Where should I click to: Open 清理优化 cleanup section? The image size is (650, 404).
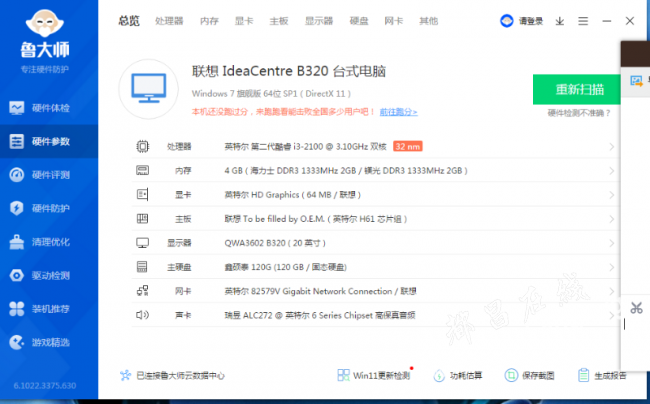click(x=49, y=242)
